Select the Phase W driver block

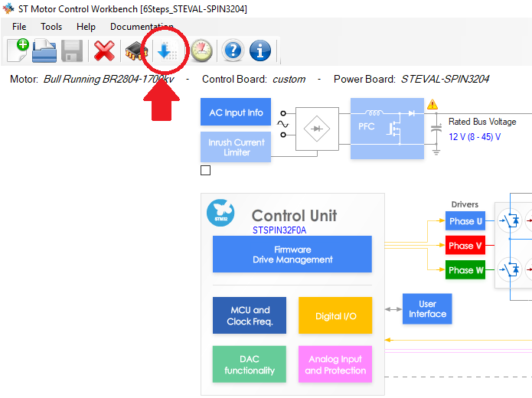pyautogui.click(x=465, y=269)
